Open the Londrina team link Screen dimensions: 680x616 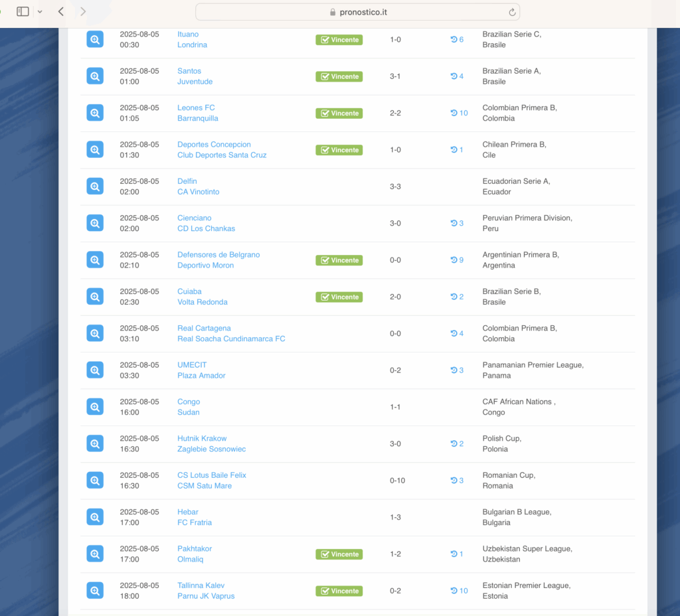[192, 44]
